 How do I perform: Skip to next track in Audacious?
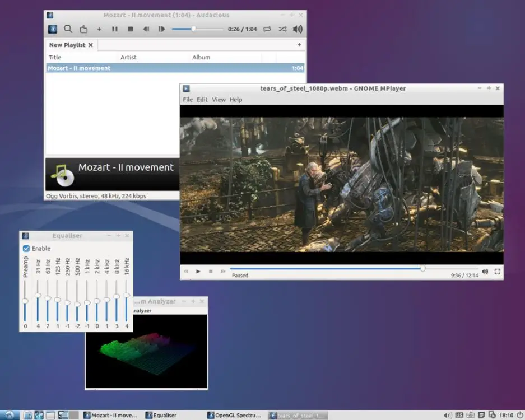click(x=161, y=29)
